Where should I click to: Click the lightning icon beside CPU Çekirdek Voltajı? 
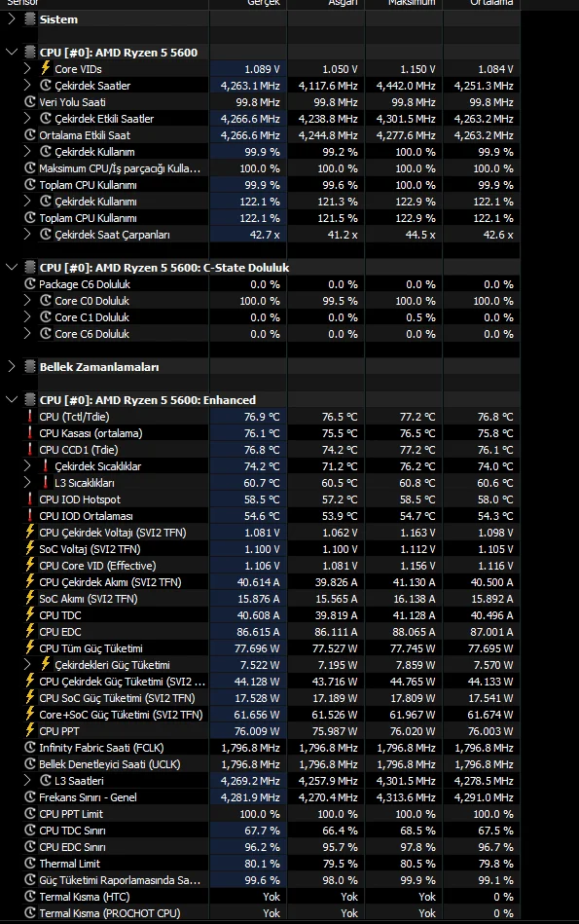pyautogui.click(x=30, y=532)
